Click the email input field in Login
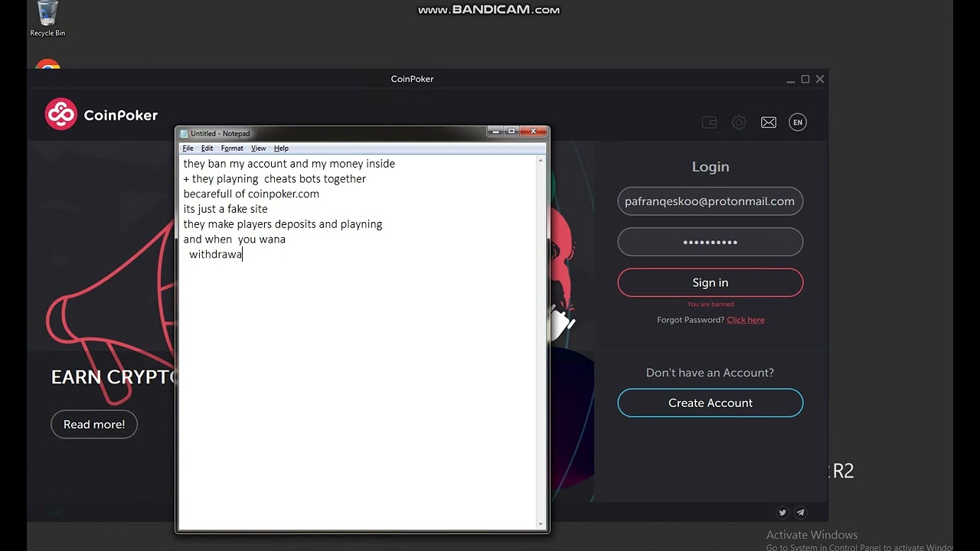Viewport: 980px width, 551px height. [x=710, y=201]
